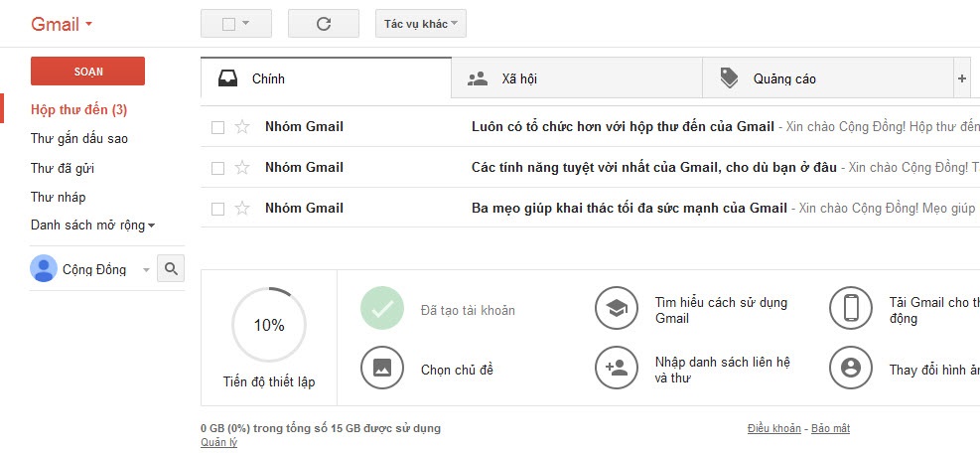Viewport: 980px width, 453px height.
Task: Switch to the Chính tab
Action: click(326, 78)
